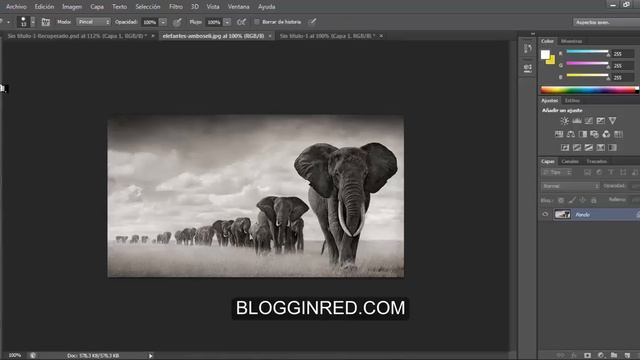This screenshot has height=360, width=640.
Task: Click the R channel slider
Action: click(x=588, y=52)
